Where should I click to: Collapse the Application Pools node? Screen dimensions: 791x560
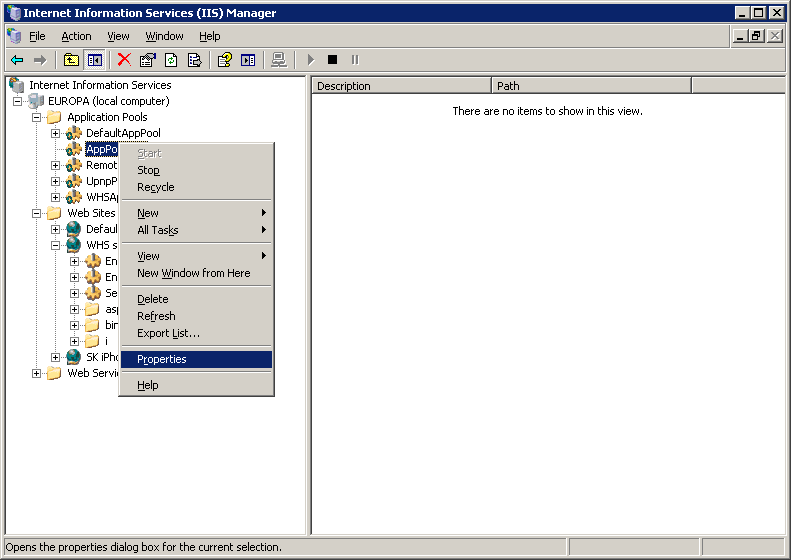point(36,118)
